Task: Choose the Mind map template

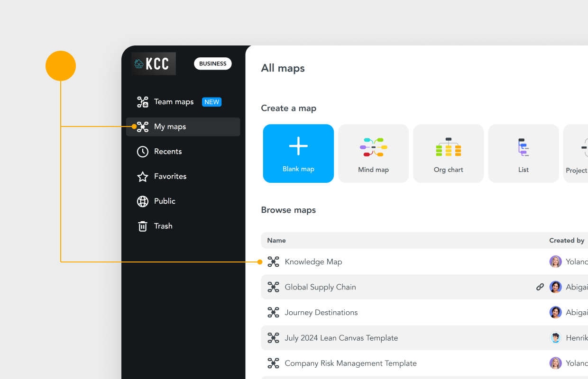Action: point(373,153)
